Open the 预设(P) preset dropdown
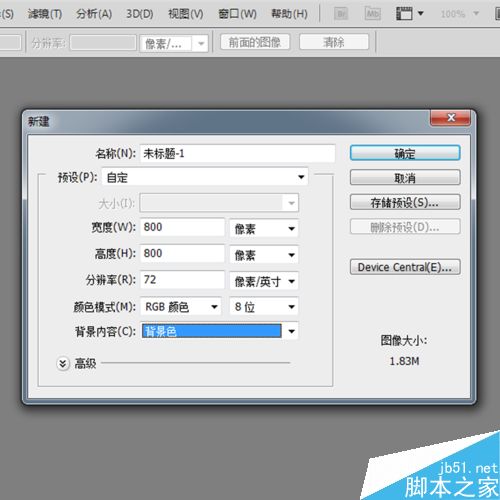The height and width of the screenshot is (500, 500). click(x=205, y=177)
